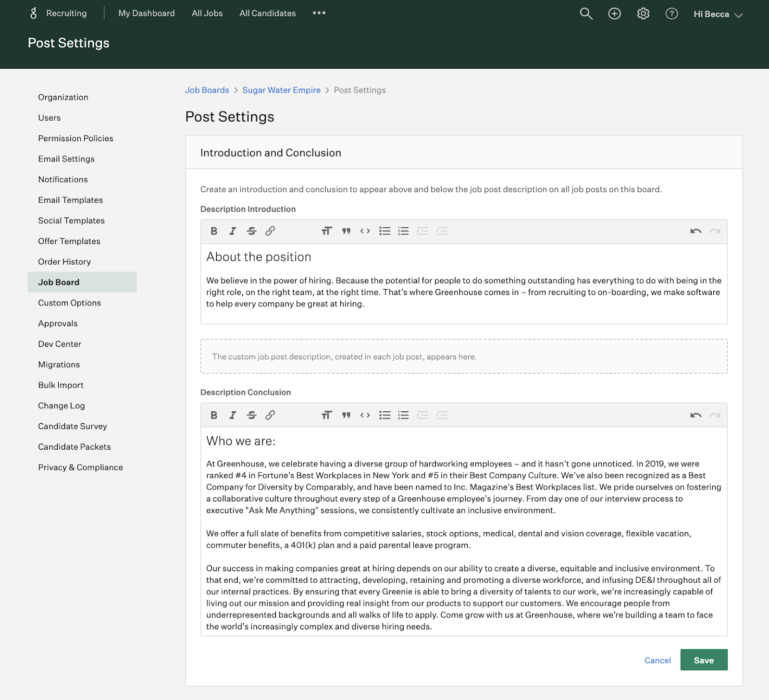
Task: Click decrease indent in Conclusion toolbar
Action: pyautogui.click(x=422, y=415)
